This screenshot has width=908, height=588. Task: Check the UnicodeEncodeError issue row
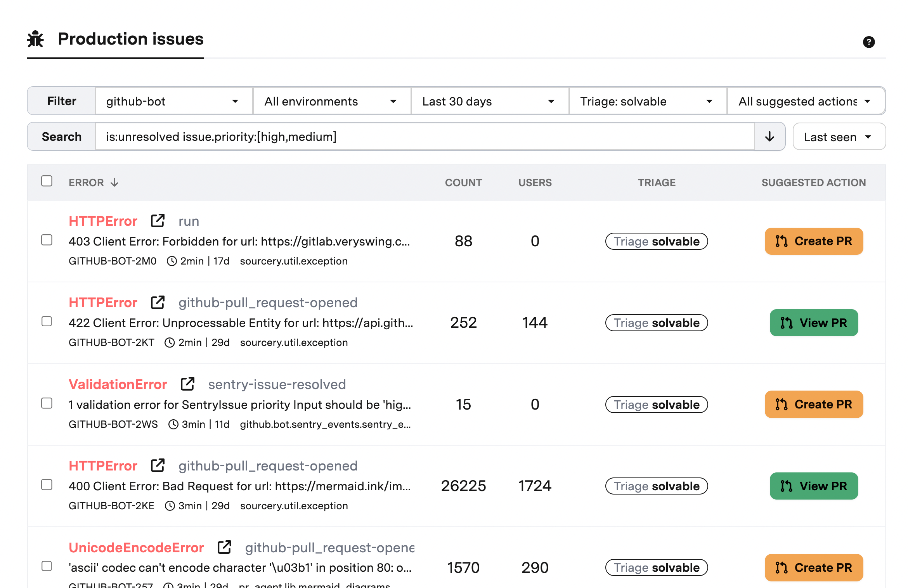click(47, 567)
